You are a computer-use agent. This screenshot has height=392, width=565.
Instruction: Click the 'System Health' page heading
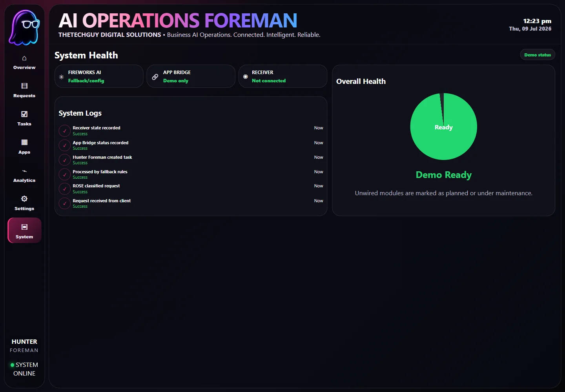click(86, 55)
